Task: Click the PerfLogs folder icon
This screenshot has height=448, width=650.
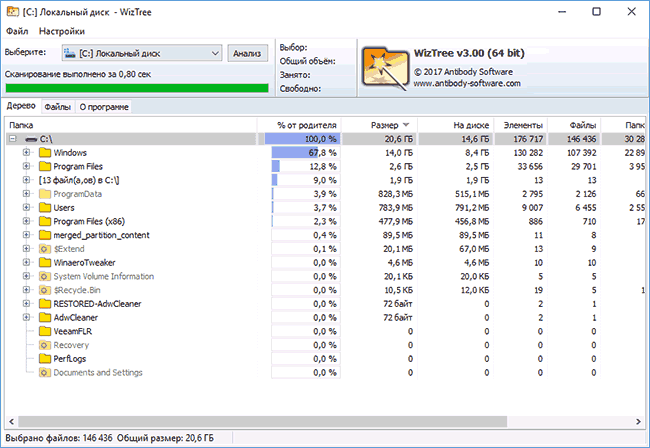Action: pos(45,358)
